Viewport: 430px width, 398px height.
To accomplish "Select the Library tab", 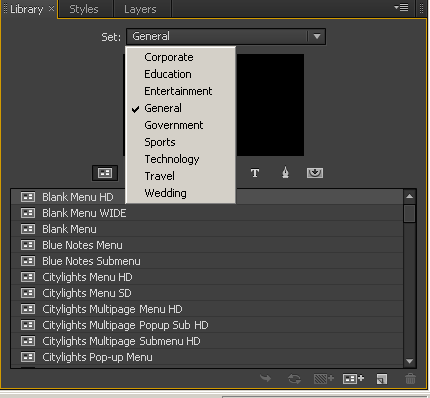I will pos(27,9).
